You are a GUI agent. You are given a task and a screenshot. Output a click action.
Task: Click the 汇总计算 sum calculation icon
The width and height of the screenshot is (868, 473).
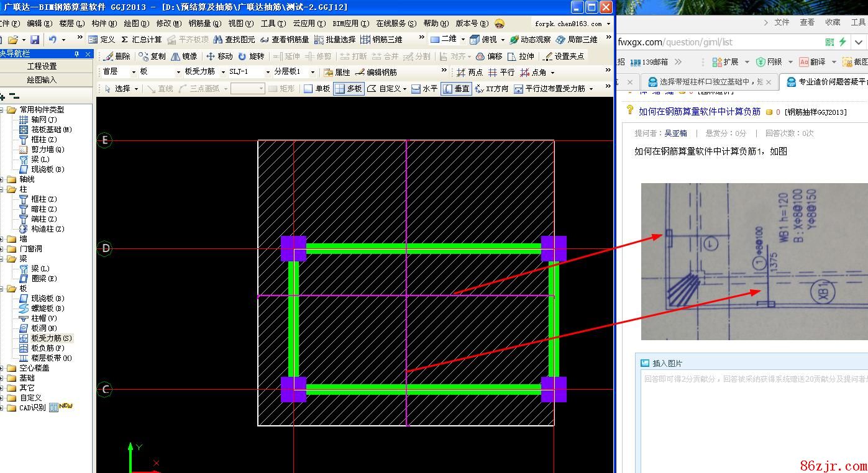click(125, 40)
